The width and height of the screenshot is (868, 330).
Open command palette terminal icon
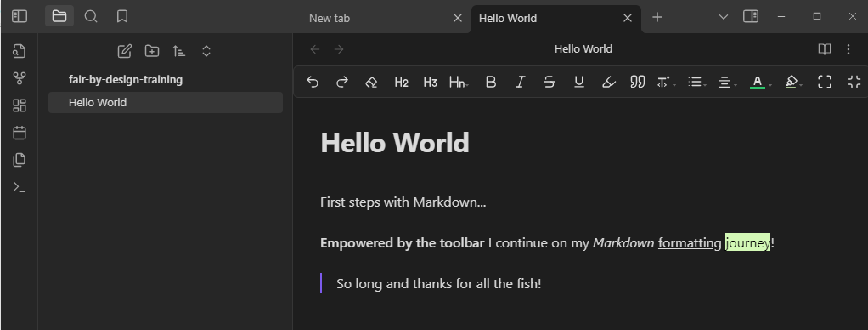[x=20, y=187]
